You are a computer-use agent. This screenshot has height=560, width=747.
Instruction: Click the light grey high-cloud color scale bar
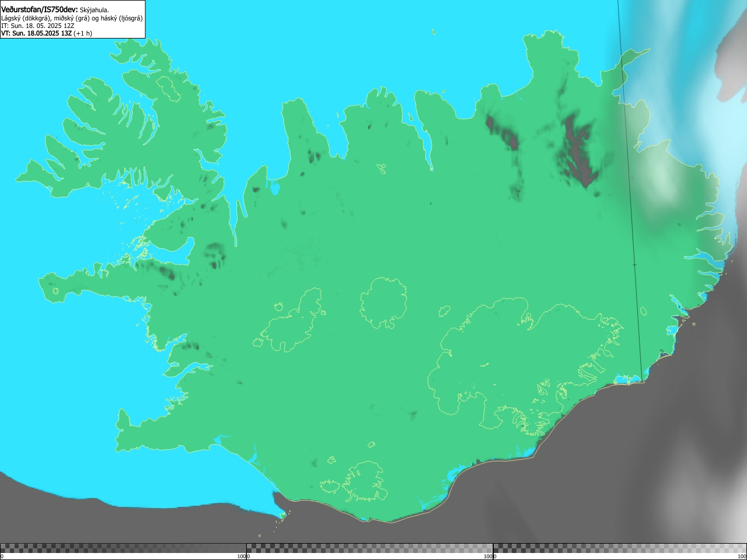point(620,548)
